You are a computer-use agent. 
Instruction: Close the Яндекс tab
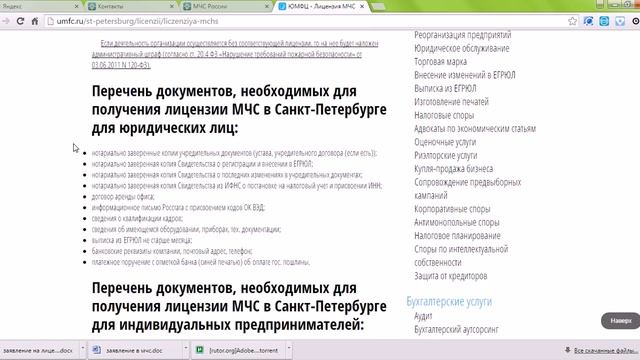(76, 7)
